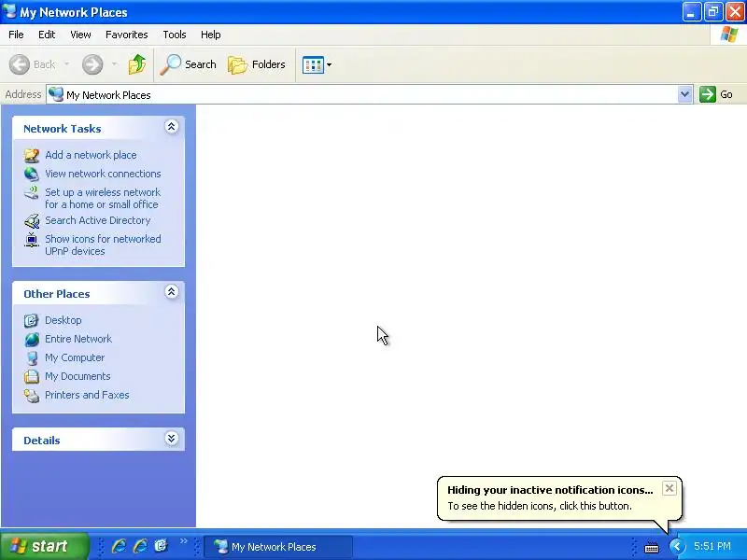Open the Edit menu
The image size is (747, 560).
point(47,35)
